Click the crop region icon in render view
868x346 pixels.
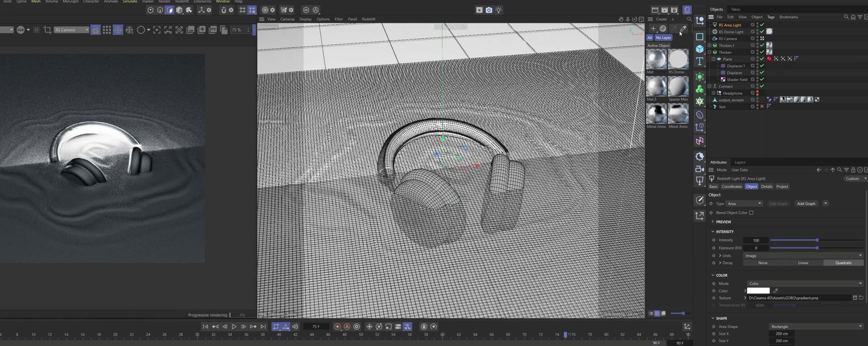pyautogui.click(x=47, y=30)
